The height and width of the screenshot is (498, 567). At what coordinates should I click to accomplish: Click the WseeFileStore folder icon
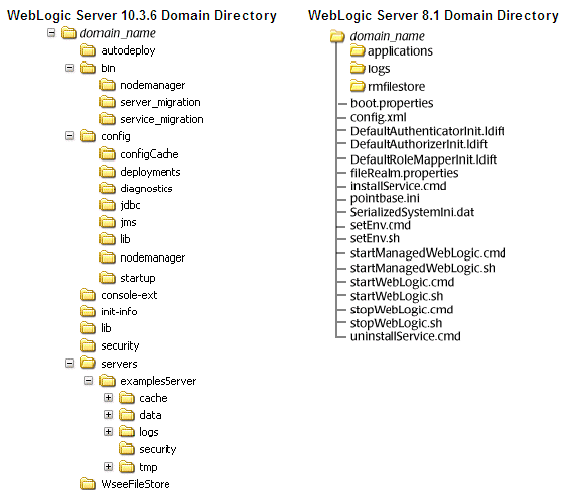click(x=88, y=484)
